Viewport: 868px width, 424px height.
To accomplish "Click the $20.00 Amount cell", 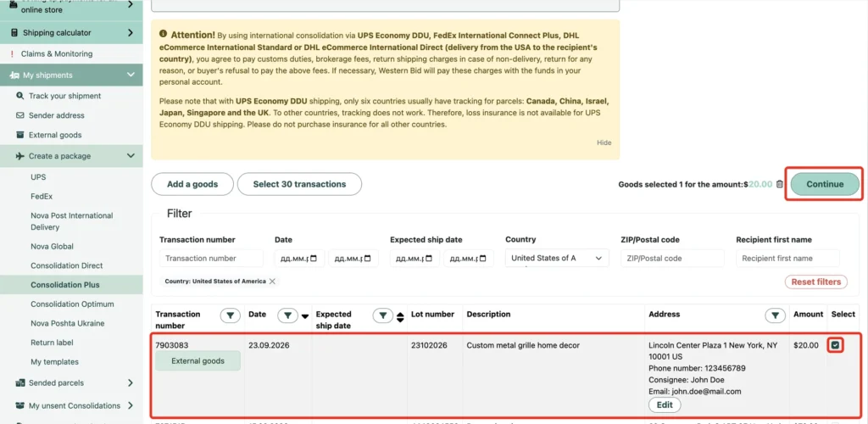I will pyautogui.click(x=805, y=345).
